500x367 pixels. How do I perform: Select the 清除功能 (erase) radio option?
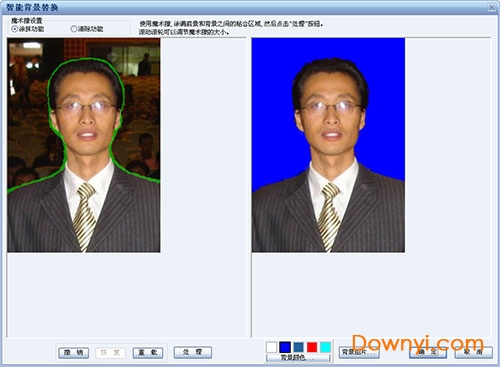(x=87, y=29)
